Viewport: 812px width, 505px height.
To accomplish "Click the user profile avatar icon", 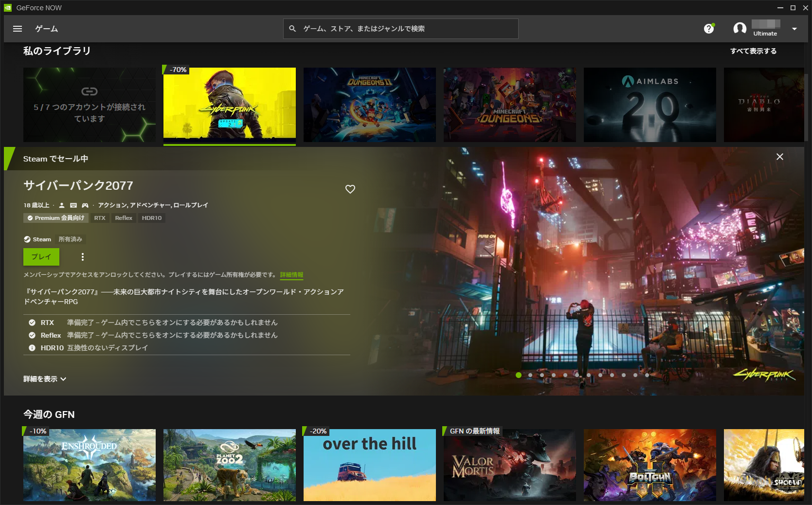I will 740,29.
